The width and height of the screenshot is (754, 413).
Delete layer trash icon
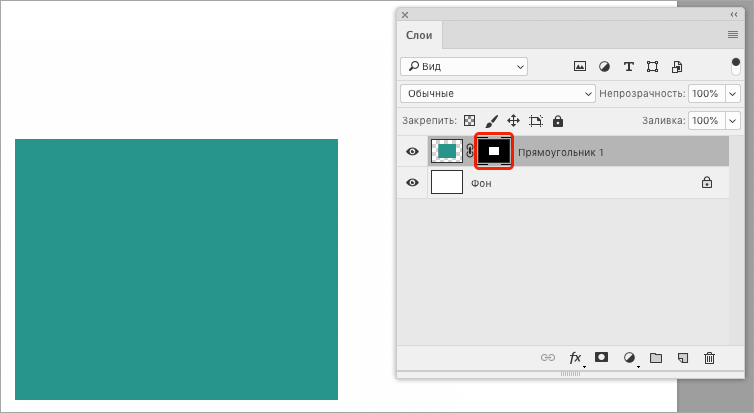point(709,358)
